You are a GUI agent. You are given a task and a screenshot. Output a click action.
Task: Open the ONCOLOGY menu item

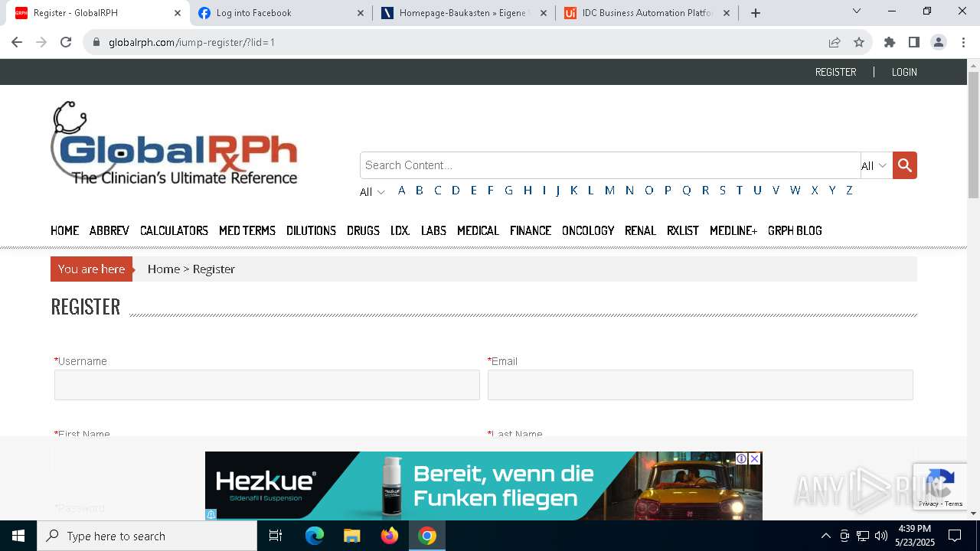(588, 230)
